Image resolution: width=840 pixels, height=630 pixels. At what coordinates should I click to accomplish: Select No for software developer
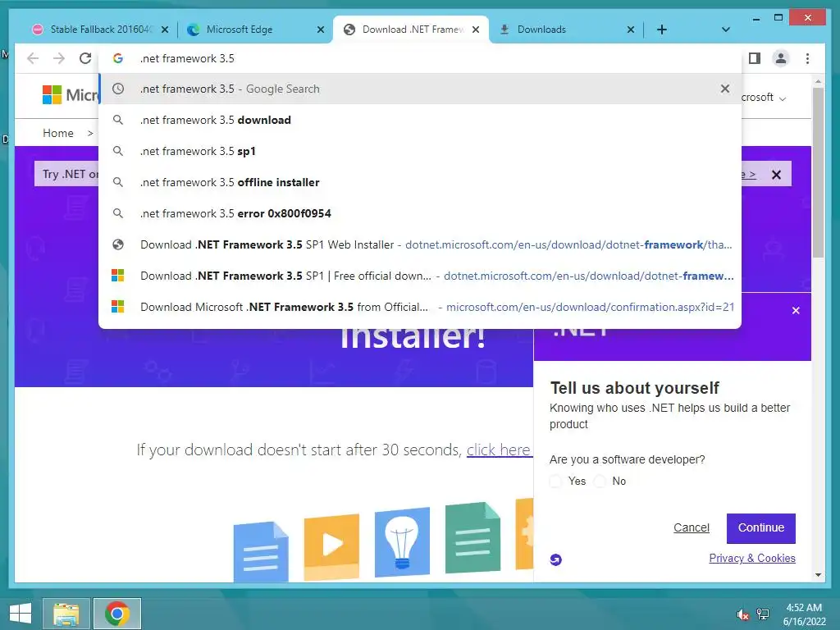pyautogui.click(x=600, y=481)
